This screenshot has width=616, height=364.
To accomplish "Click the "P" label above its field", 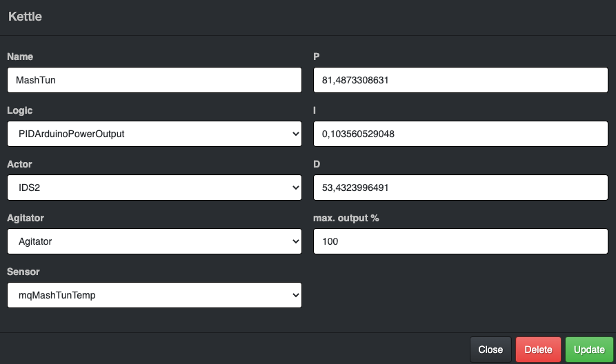I will pos(317,57).
